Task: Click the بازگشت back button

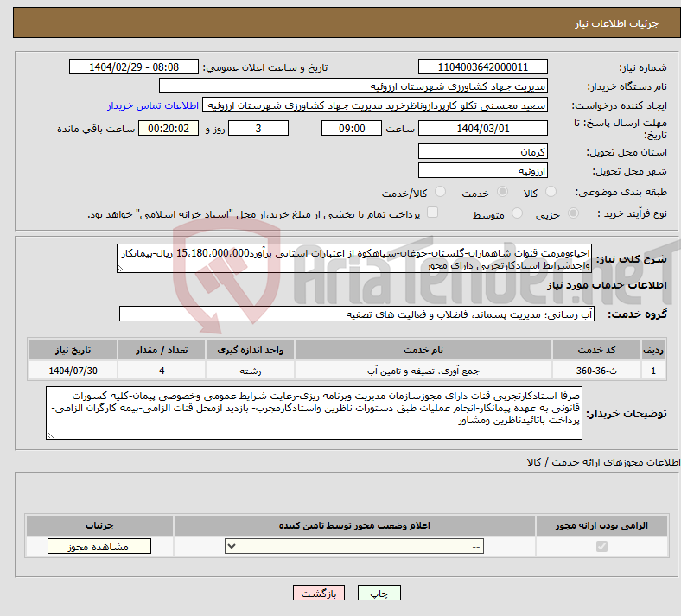Action: pyautogui.click(x=319, y=593)
